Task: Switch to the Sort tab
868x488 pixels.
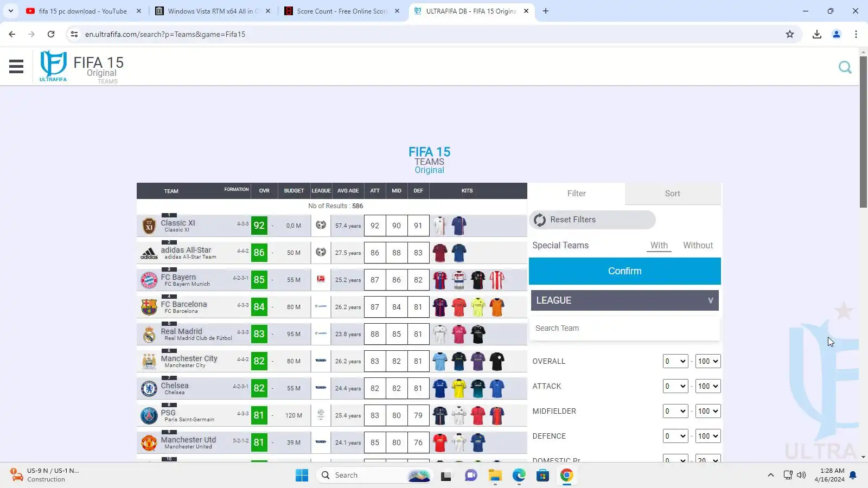Action: [673, 194]
